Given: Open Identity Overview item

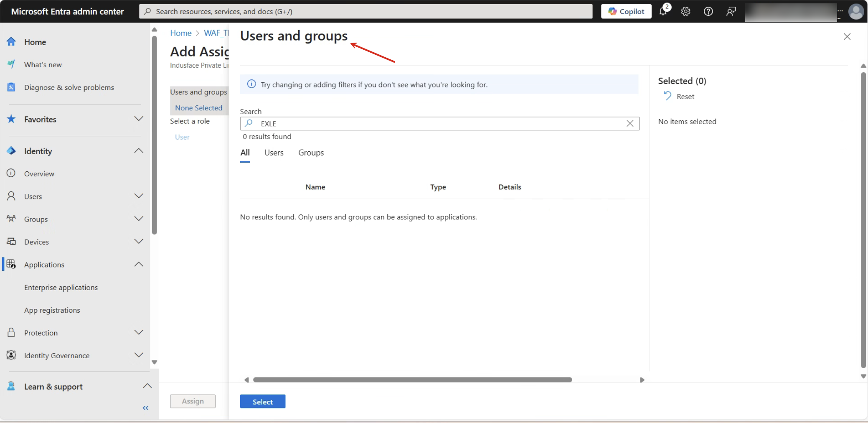Looking at the screenshot, I should pos(39,174).
